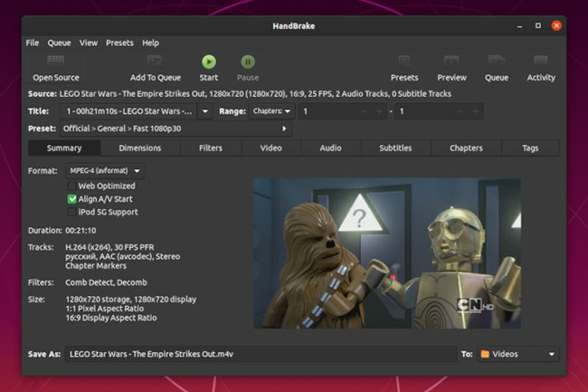Choose the Videos destination folder button
The image size is (588, 392).
pyautogui.click(x=517, y=354)
